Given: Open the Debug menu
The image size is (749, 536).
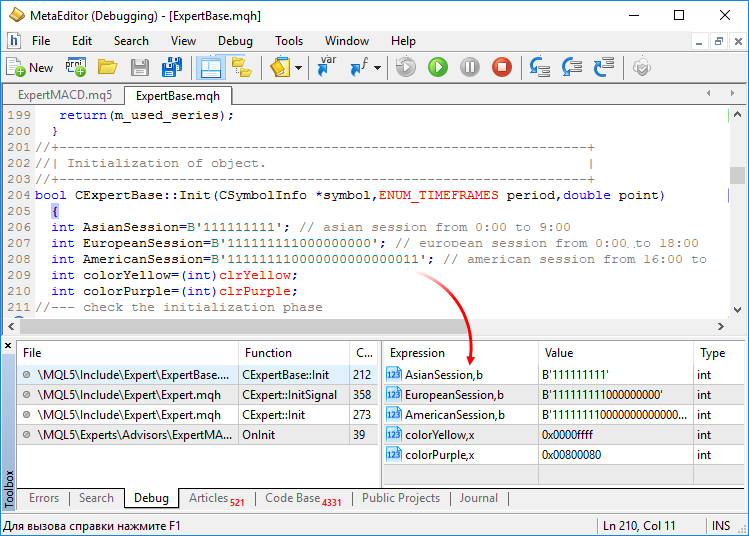Looking at the screenshot, I should (x=235, y=41).
